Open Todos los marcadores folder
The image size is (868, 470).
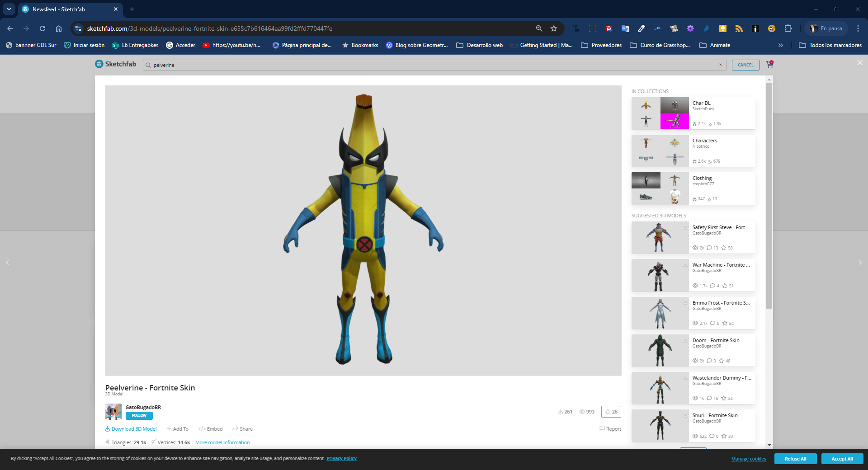pos(830,45)
